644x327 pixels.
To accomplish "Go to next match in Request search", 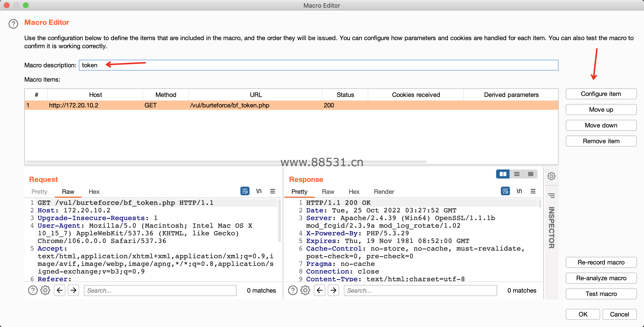I will click(x=73, y=290).
